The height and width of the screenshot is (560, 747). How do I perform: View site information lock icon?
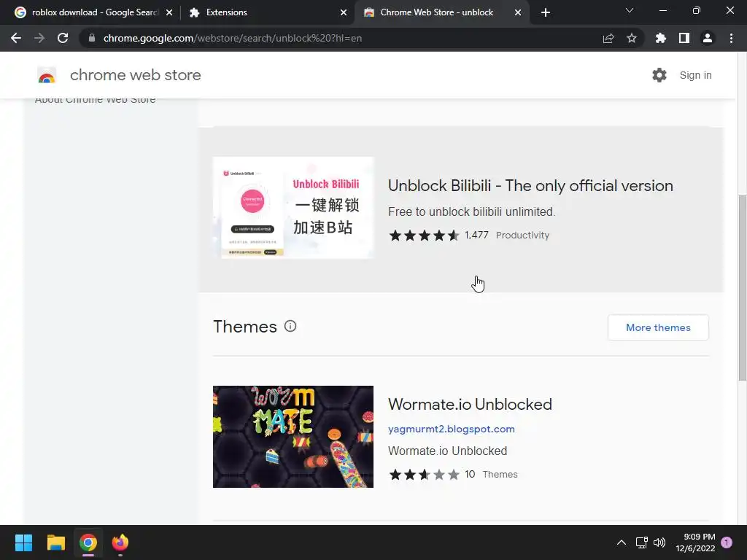coord(92,38)
